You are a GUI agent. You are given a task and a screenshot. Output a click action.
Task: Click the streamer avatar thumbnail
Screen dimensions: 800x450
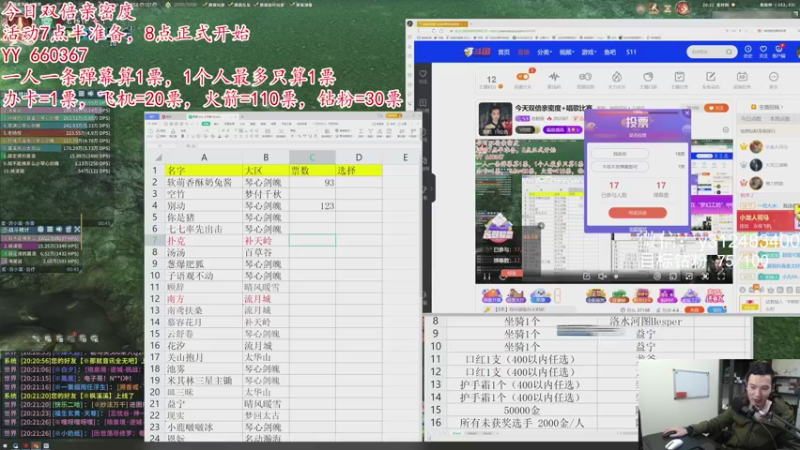coord(495,119)
